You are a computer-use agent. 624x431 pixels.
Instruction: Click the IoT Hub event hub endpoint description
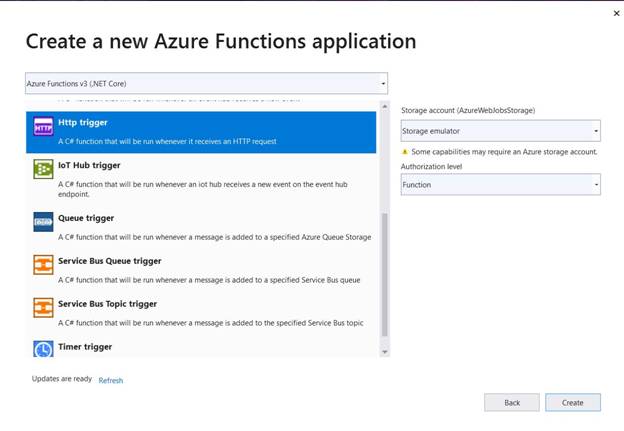tap(203, 189)
